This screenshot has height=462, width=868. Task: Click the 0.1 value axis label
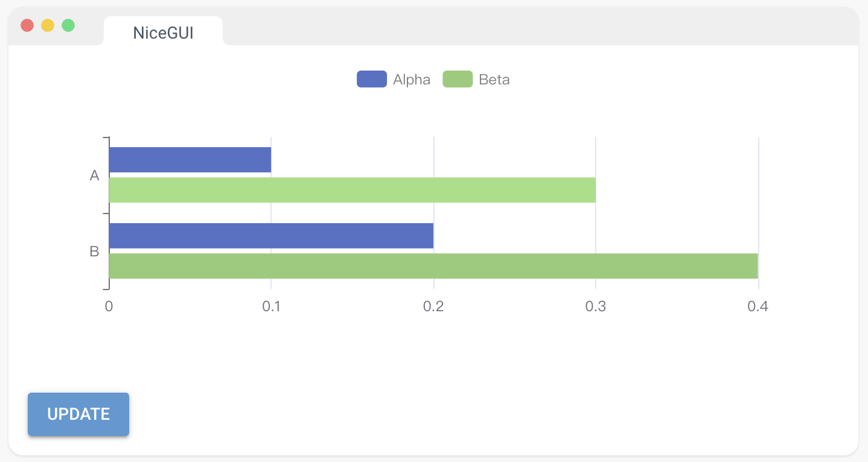click(x=271, y=306)
